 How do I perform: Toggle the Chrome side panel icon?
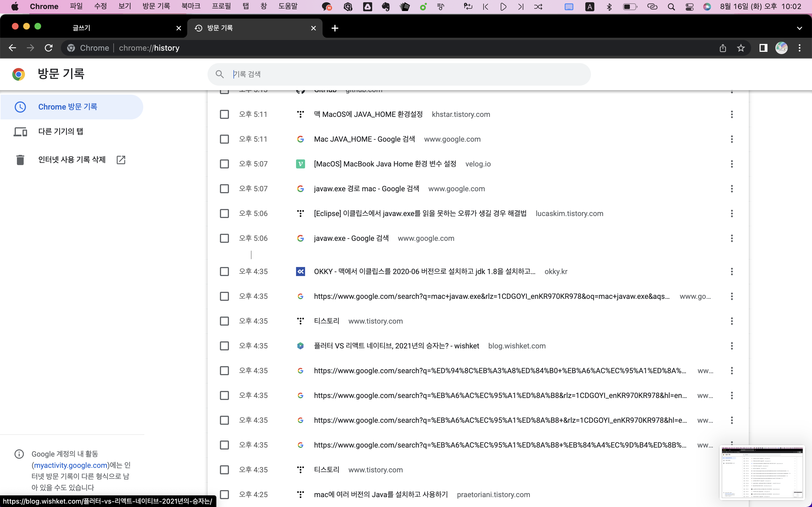763,48
